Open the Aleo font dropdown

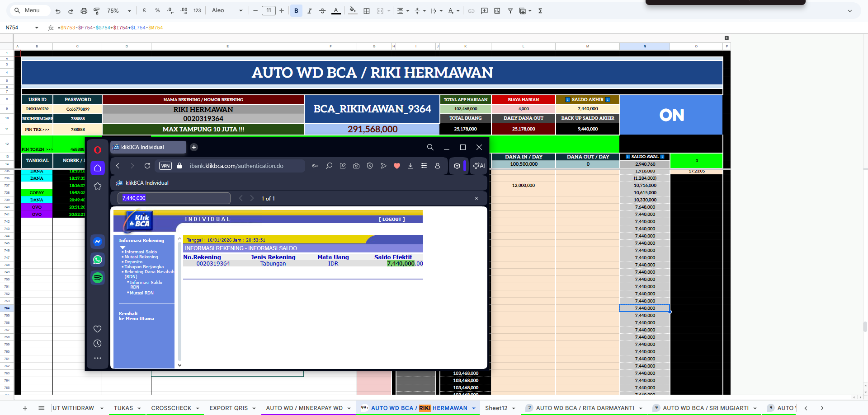227,10
